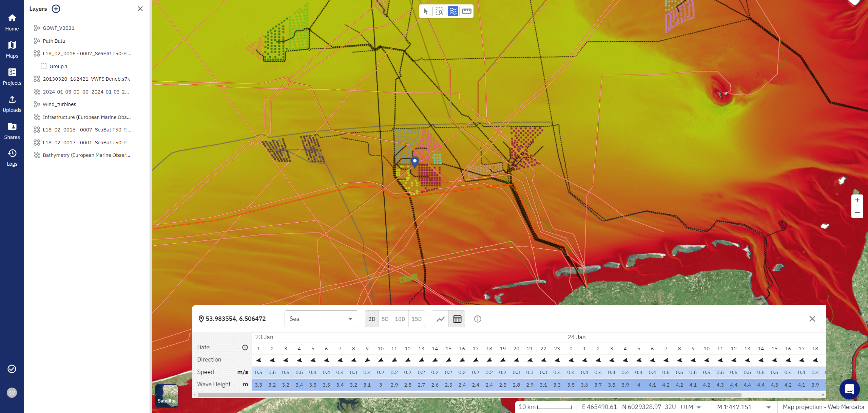The width and height of the screenshot is (868, 413).
Task: Open the weather data info icon
Action: click(x=477, y=319)
